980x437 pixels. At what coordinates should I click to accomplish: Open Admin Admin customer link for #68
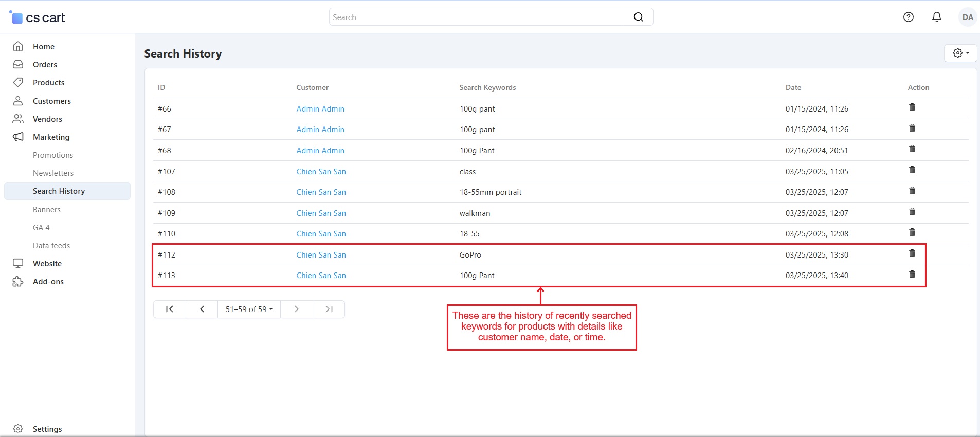(320, 151)
